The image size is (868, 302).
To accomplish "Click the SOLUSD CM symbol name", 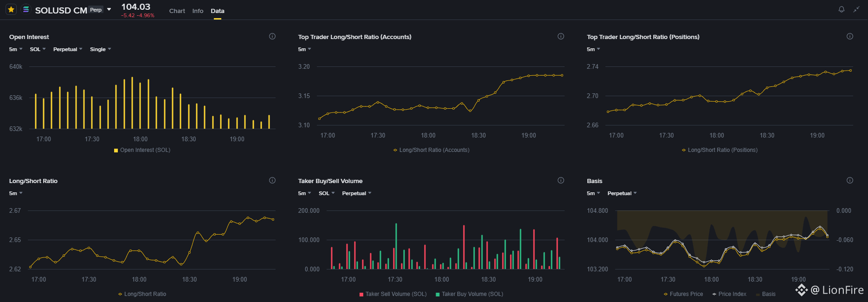I will [x=61, y=10].
